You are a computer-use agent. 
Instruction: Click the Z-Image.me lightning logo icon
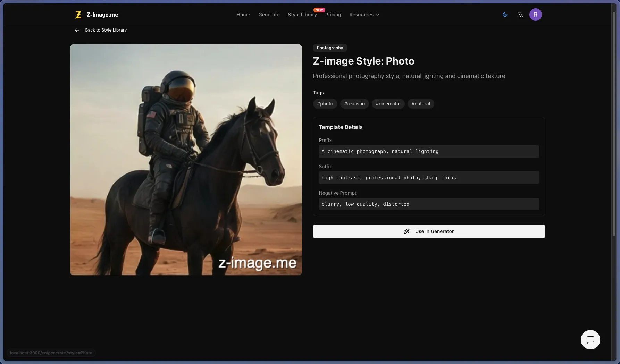(x=78, y=15)
